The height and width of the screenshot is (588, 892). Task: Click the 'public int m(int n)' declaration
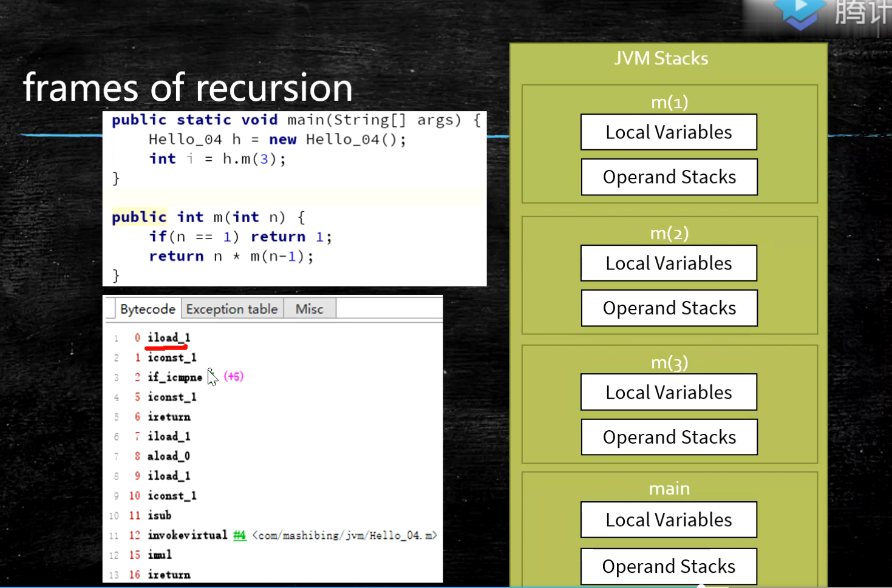point(208,217)
